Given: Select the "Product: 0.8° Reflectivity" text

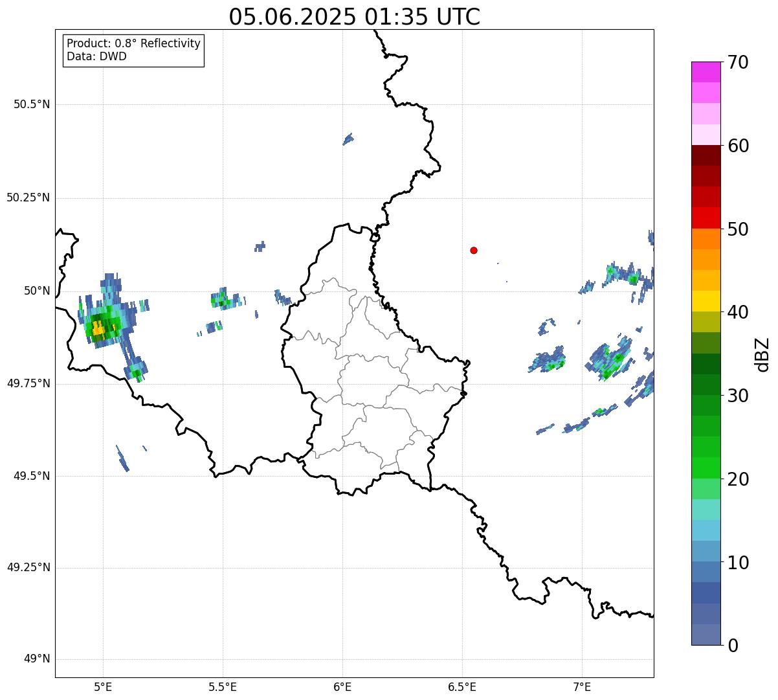Looking at the screenshot, I should coord(134,43).
